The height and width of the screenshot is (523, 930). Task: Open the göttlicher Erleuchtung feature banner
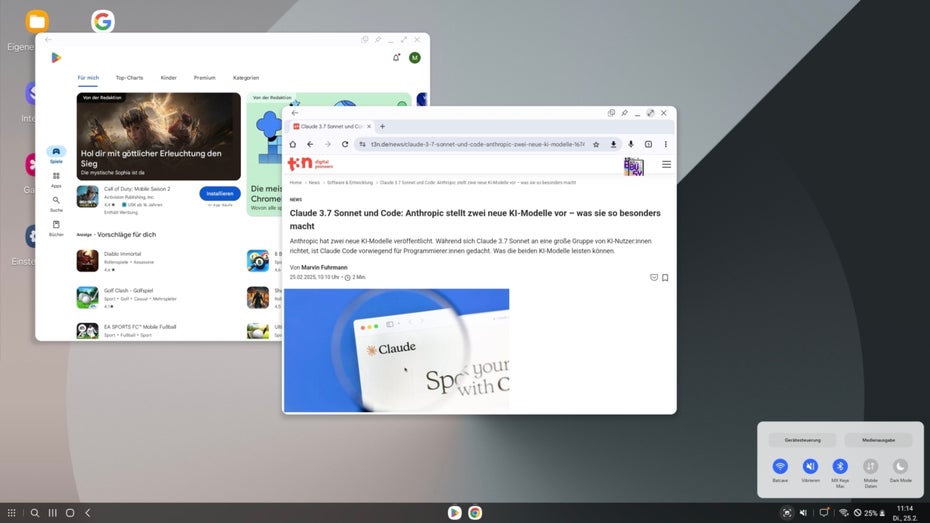(158, 136)
